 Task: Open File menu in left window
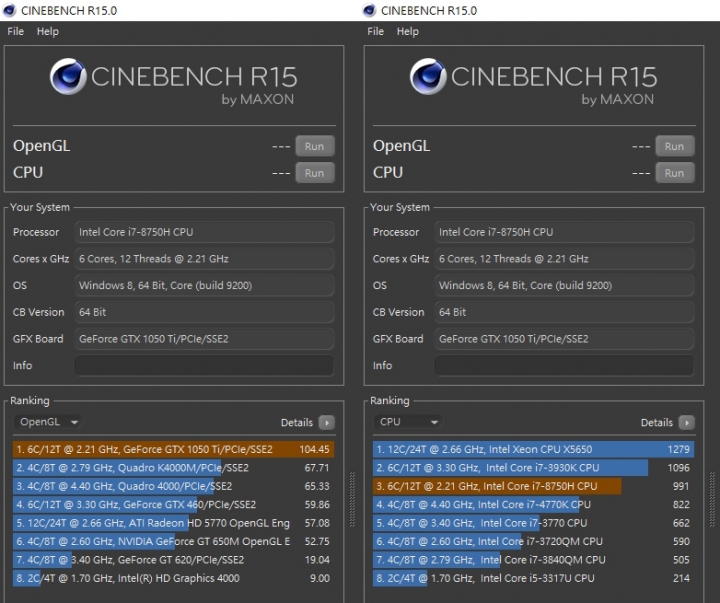tap(16, 31)
